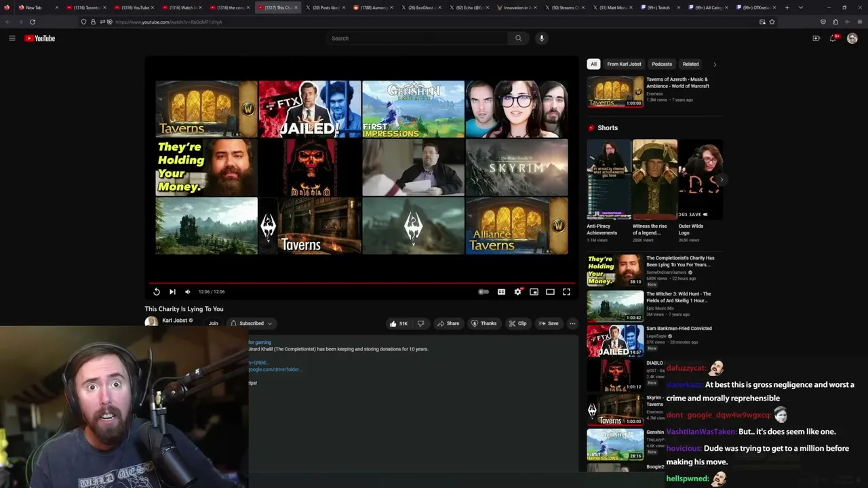868x488 pixels.
Task: Select the Genshin First Impressions end-screen thumbnail
Action: pos(413,109)
